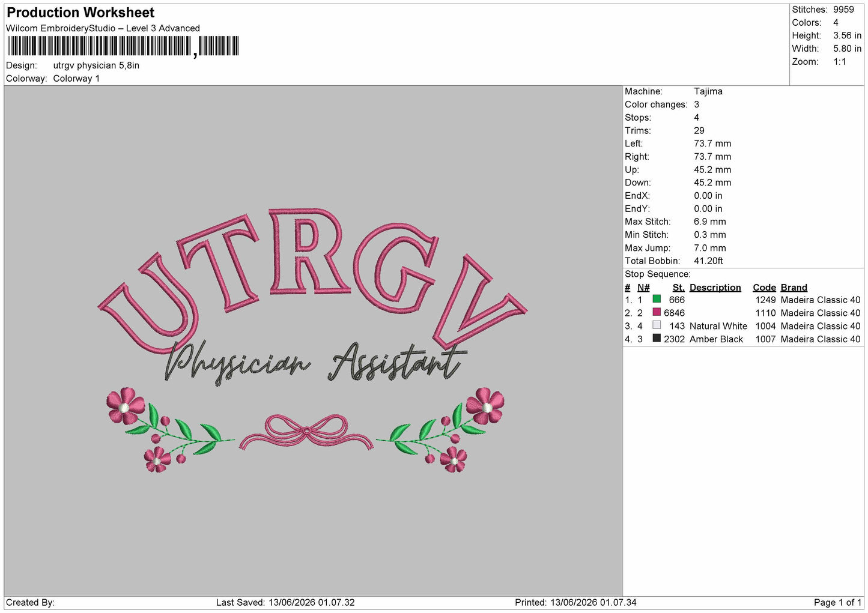Click the Max Jump value 7.0 mm
This screenshot has height=613, width=868.
click(710, 248)
